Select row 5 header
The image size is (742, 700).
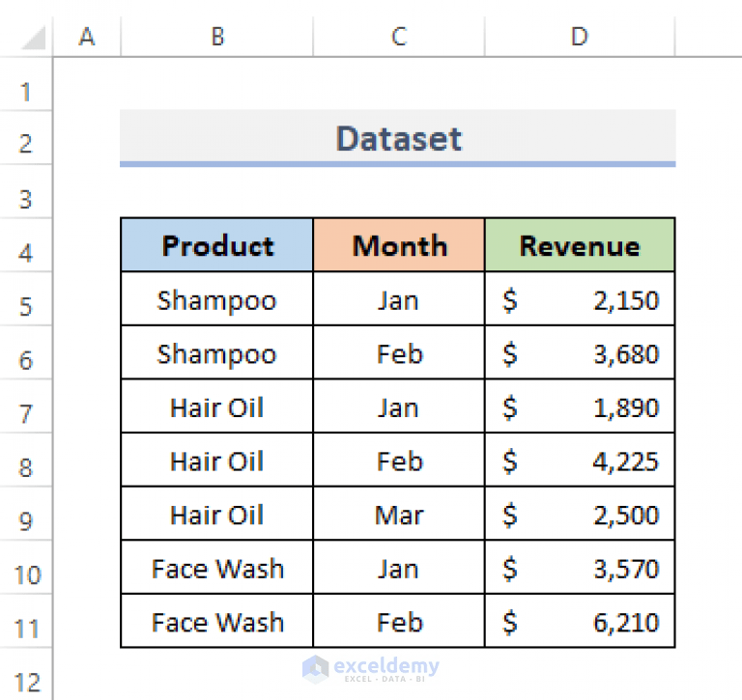click(x=25, y=299)
